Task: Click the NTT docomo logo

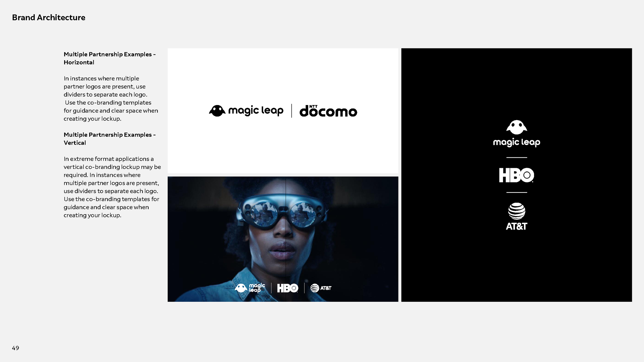Action: (329, 111)
